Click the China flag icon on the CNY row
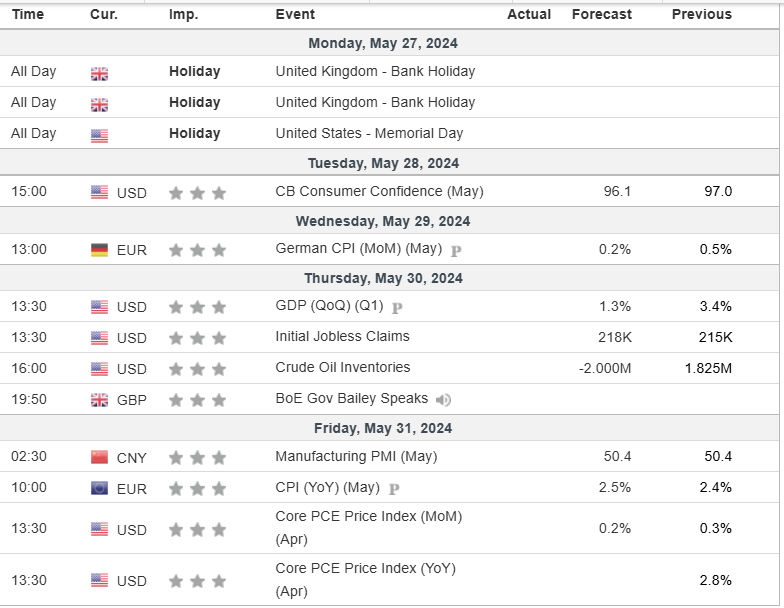The width and height of the screenshot is (784, 608). (100, 458)
